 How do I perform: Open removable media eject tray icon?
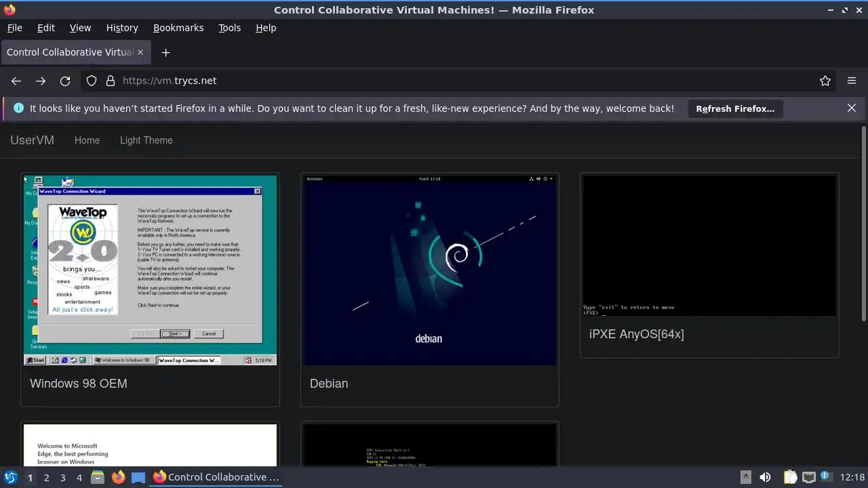[745, 477]
